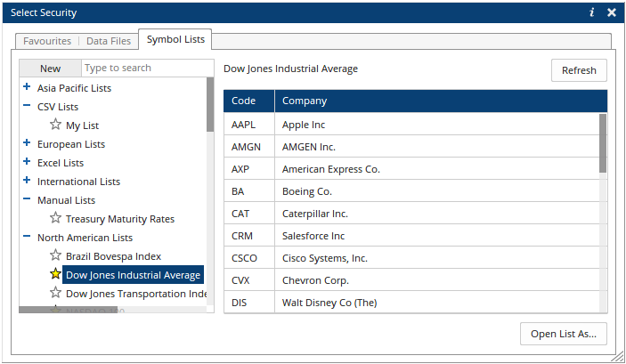Image resolution: width=626 pixels, height=364 pixels.
Task: Select the Cisco Systems, Inc. row
Action: 411,258
